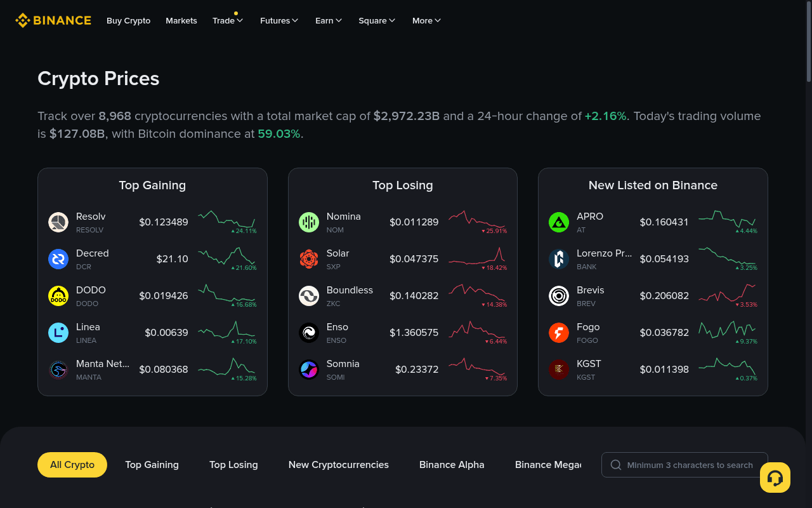Image resolution: width=812 pixels, height=508 pixels.
Task: Click the Somnia coin icon
Action: pos(309,370)
